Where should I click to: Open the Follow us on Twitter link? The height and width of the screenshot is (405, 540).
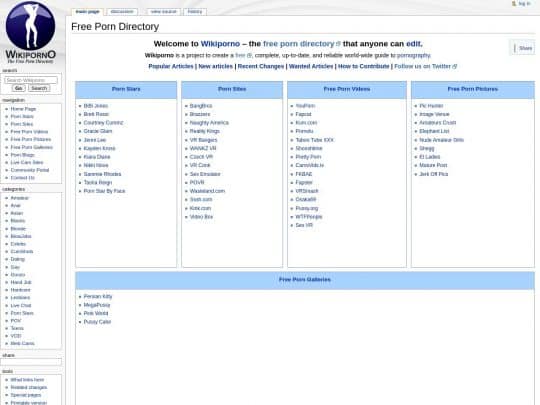click(x=425, y=66)
